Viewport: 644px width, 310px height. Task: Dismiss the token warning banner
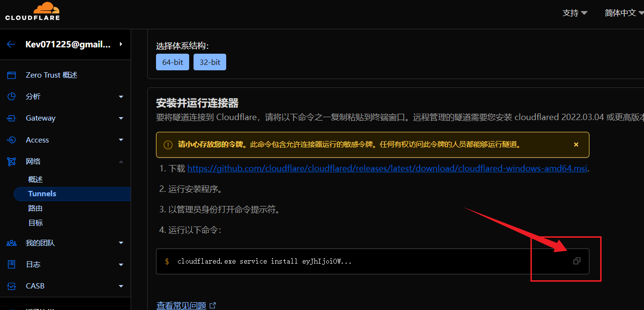576,145
